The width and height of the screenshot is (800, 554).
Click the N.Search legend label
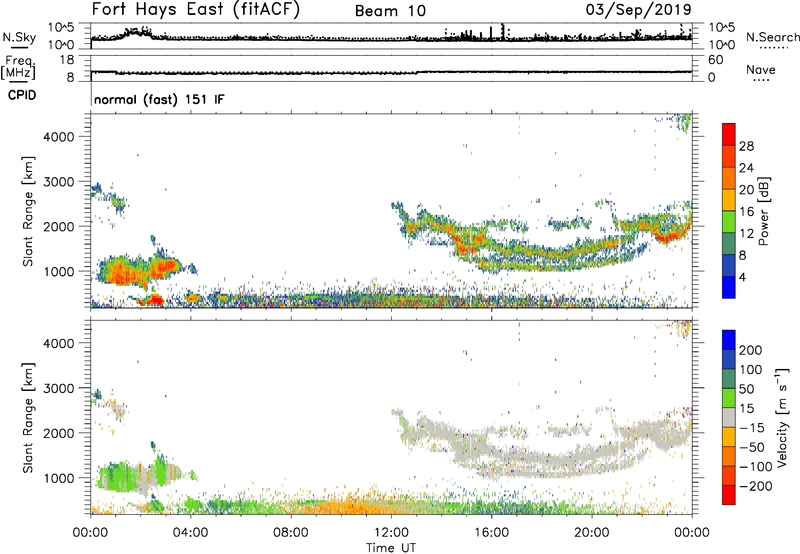tap(772, 37)
